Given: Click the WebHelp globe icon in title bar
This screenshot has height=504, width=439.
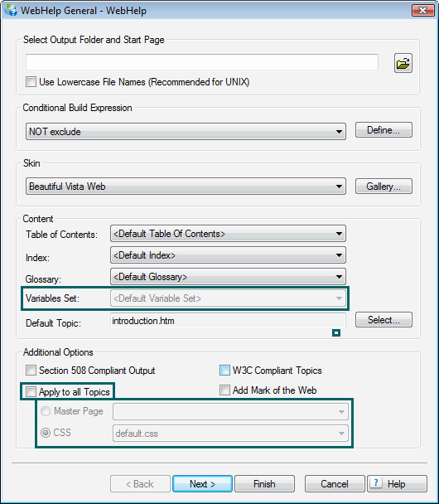Looking at the screenshot, I should pos(11,10).
